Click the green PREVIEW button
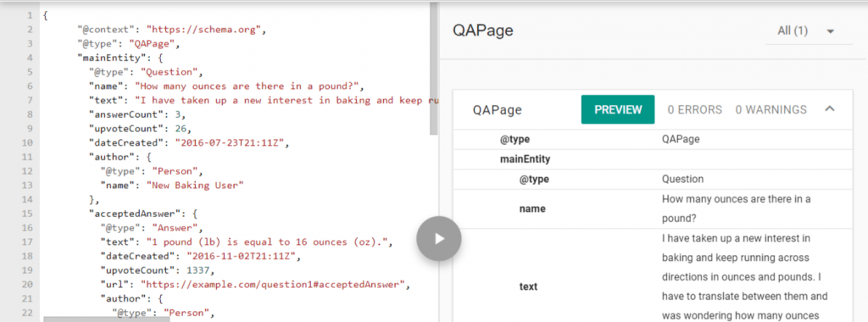 pos(618,109)
